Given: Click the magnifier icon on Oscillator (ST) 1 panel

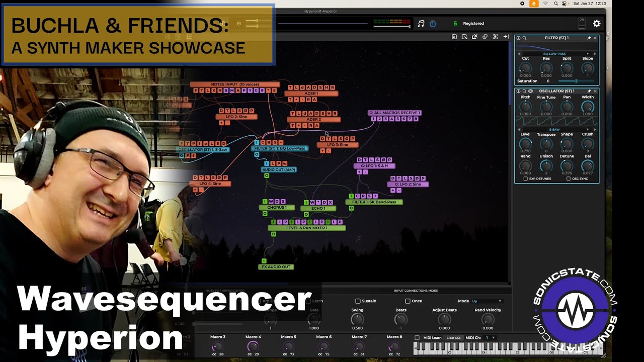Looking at the screenshot, I should [524, 92].
